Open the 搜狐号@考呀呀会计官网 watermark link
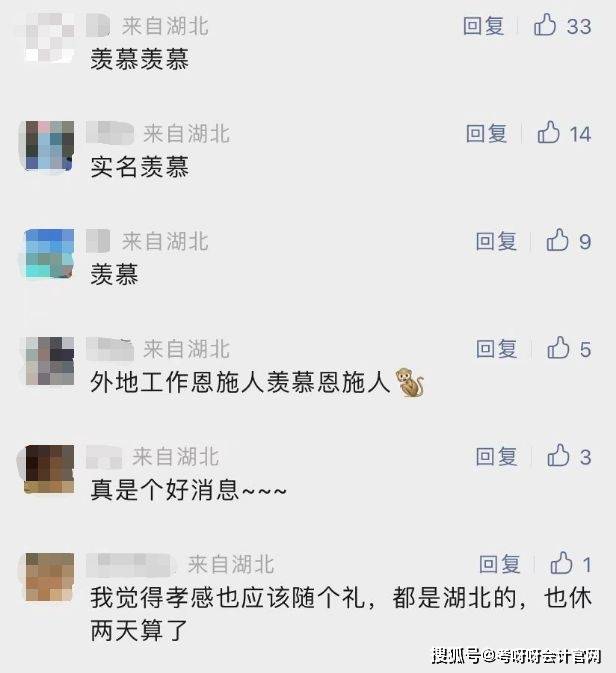The image size is (616, 673). pos(516,656)
